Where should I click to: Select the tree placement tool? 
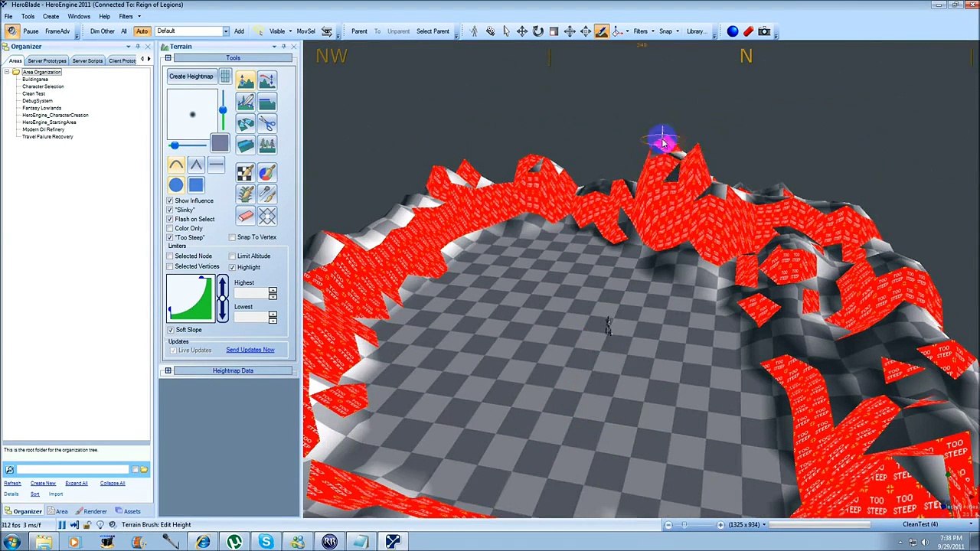tap(267, 145)
